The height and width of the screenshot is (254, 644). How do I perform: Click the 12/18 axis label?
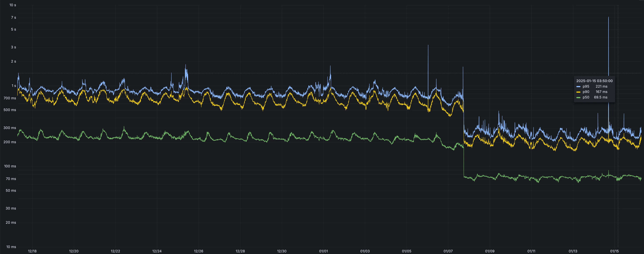tap(32, 251)
